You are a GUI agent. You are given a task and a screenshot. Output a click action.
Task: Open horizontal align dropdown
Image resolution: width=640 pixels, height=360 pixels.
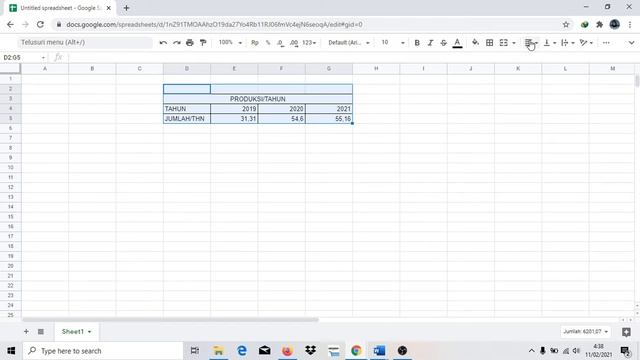point(531,42)
